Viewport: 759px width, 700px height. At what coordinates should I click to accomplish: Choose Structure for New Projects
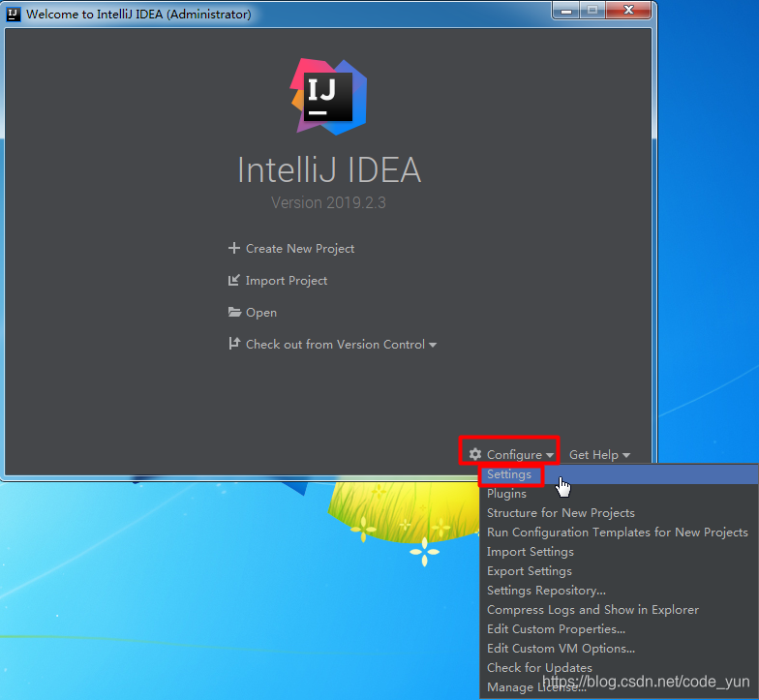(x=619, y=513)
